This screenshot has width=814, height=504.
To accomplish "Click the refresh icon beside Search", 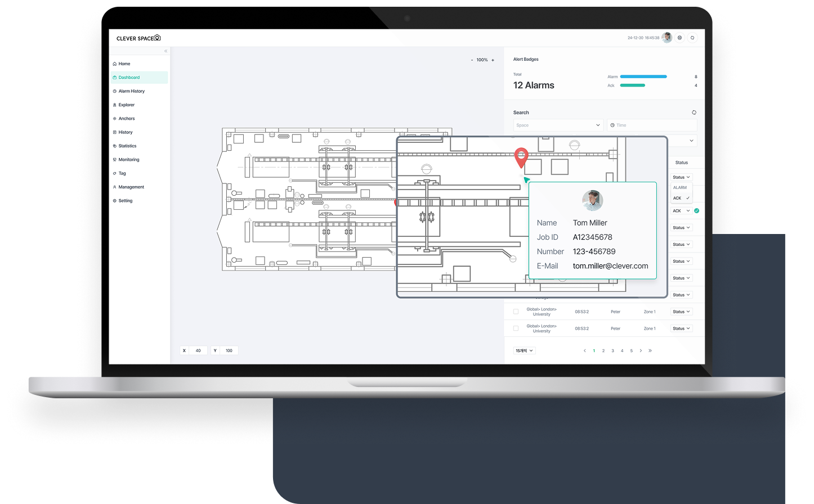I will click(694, 112).
